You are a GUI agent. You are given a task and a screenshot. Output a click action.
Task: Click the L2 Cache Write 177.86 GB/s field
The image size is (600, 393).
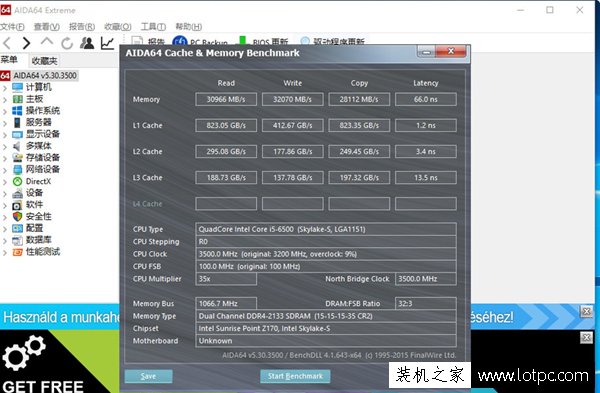tap(292, 152)
